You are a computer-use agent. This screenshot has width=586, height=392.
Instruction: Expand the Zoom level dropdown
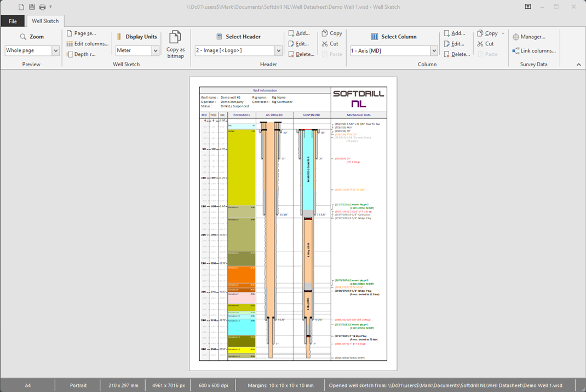click(x=55, y=51)
